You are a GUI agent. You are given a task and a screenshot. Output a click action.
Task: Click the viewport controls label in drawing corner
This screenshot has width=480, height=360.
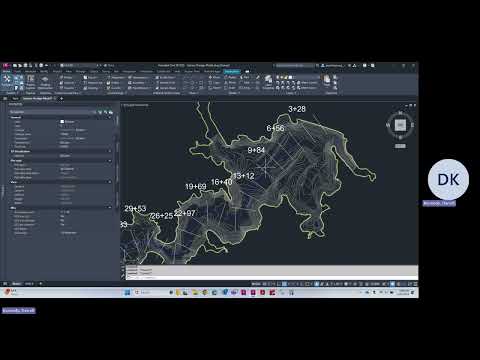pyautogui.click(x=136, y=105)
